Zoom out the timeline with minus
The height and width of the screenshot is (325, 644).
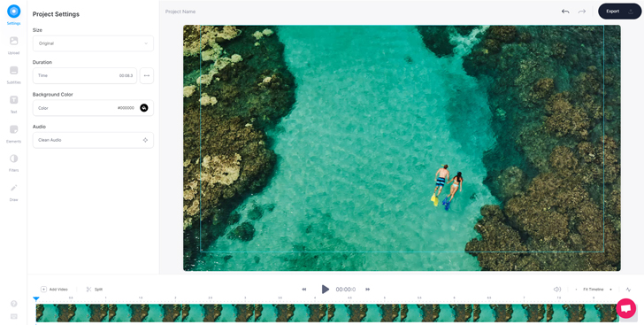576,290
